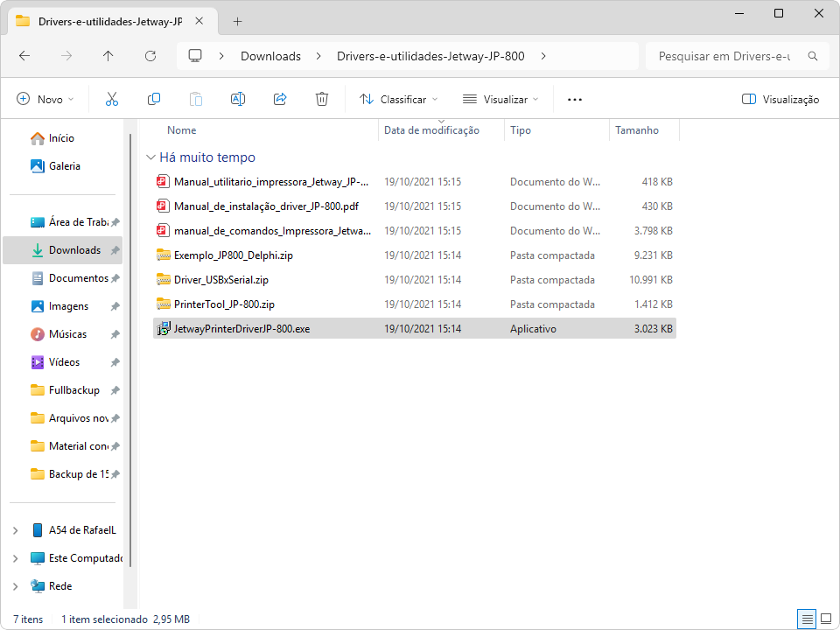This screenshot has width=840, height=630.
Task: Expand the A54 de RafaelL tree node
Action: (x=16, y=530)
